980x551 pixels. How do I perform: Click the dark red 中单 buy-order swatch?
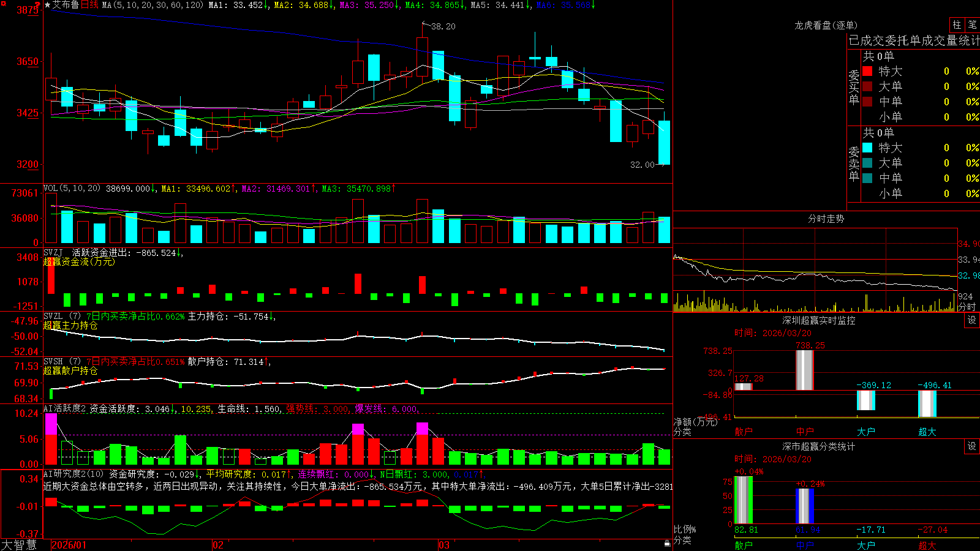point(867,102)
